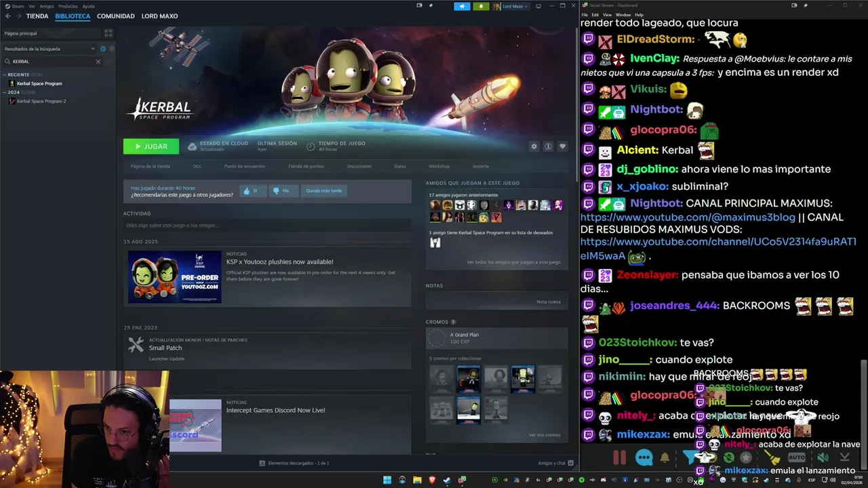Viewport: 868px width, 488px height.
Task: Open the Ayuda menu
Action: point(88,6)
